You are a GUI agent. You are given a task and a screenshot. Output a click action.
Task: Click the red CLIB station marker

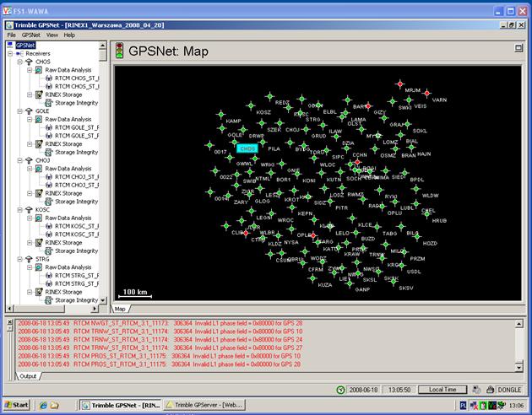click(x=246, y=233)
